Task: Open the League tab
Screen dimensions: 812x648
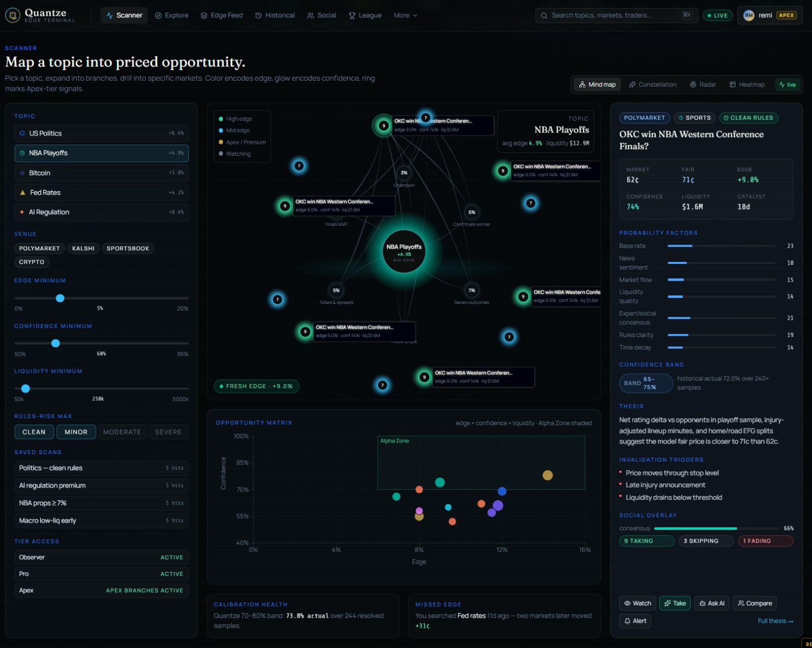Action: click(x=365, y=15)
